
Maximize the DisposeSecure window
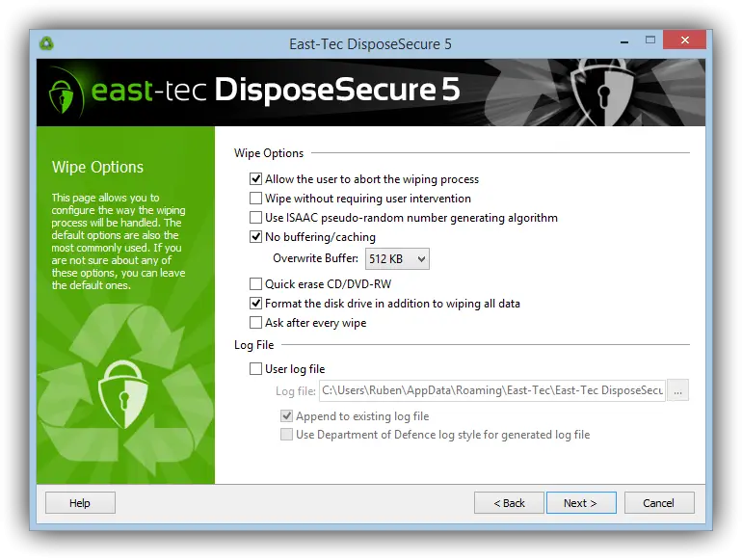[x=650, y=40]
